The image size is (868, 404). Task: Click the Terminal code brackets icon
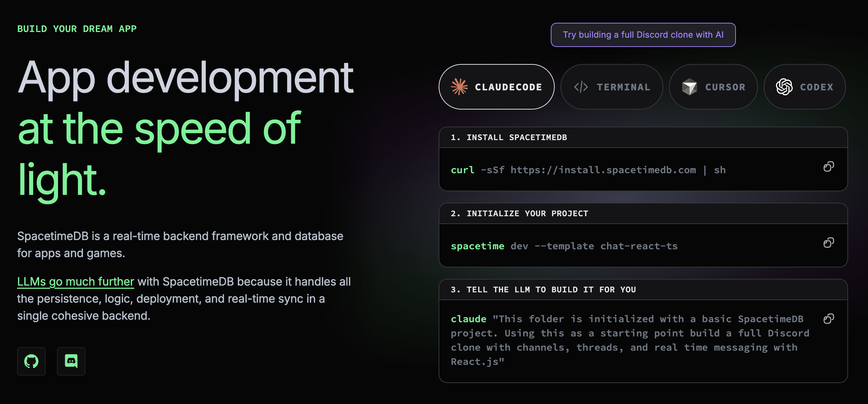581,87
